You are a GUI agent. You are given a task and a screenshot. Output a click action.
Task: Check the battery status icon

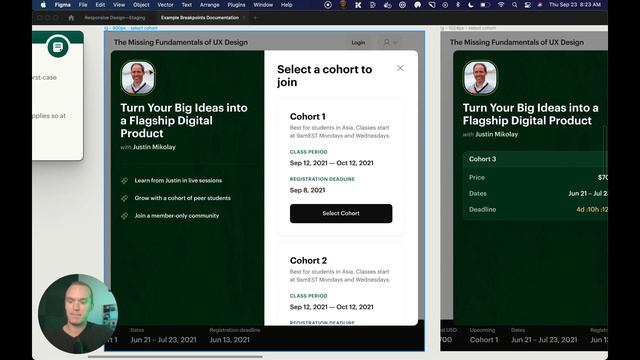(x=485, y=5)
